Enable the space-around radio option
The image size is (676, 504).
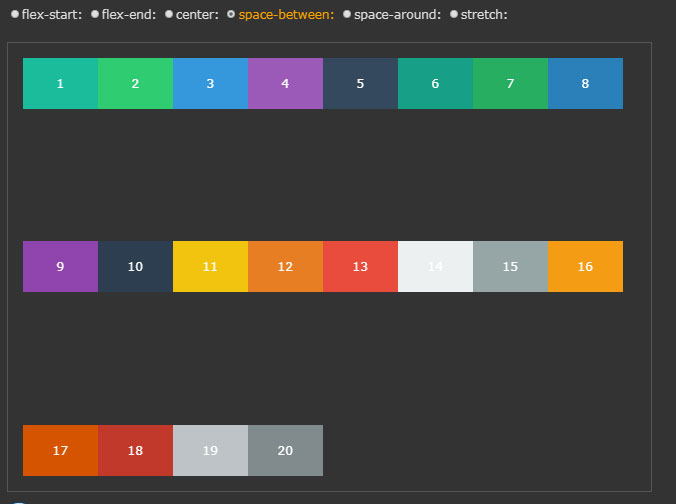click(347, 15)
